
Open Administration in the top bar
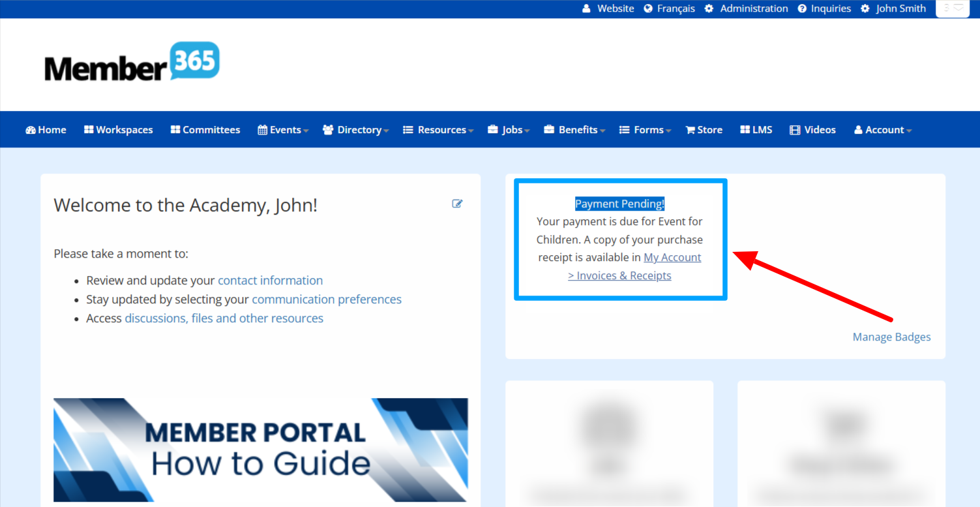[746, 8]
